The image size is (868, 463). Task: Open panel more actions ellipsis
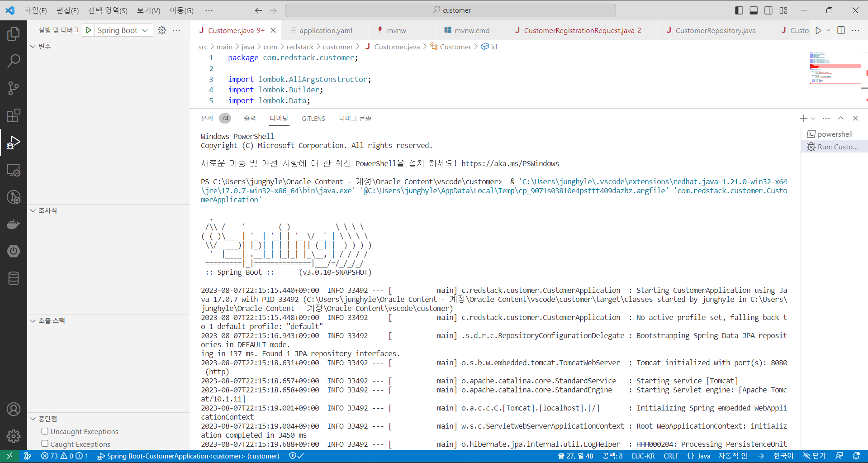click(826, 118)
